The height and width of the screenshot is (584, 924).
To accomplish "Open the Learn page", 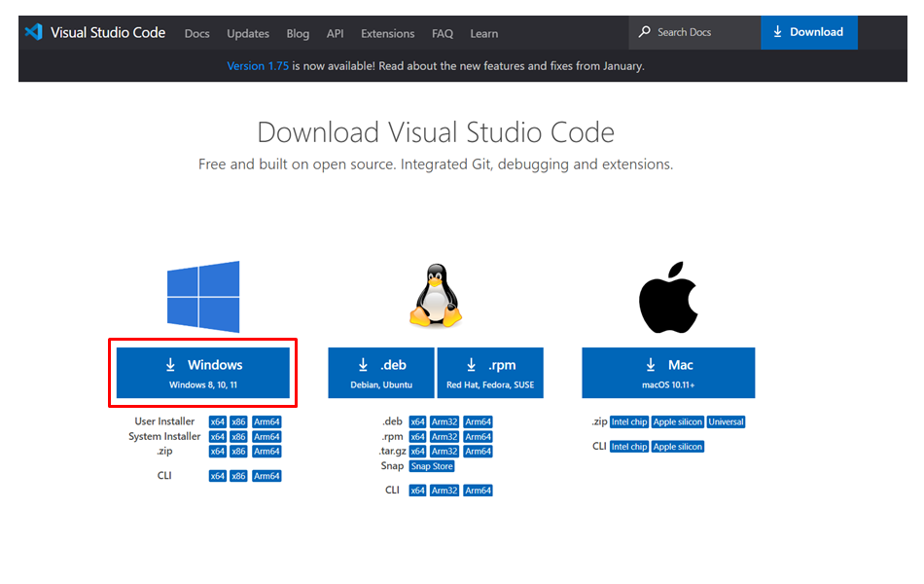I will (483, 34).
